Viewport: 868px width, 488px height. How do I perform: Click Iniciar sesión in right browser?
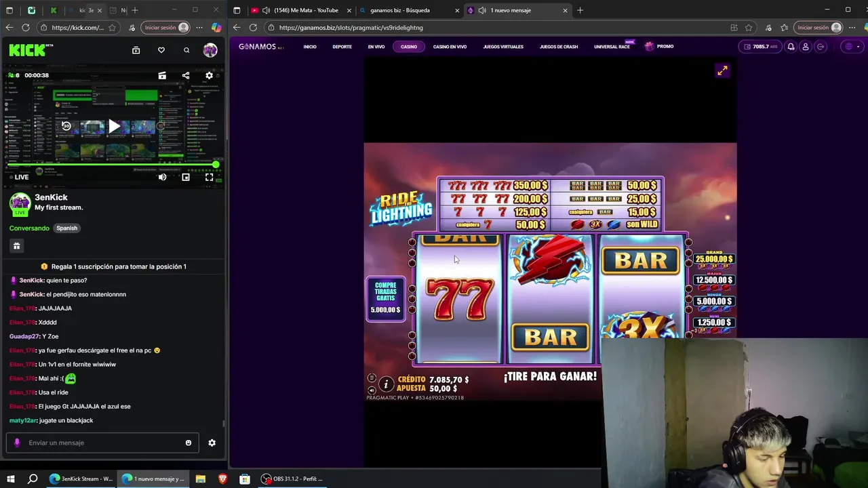819,28
